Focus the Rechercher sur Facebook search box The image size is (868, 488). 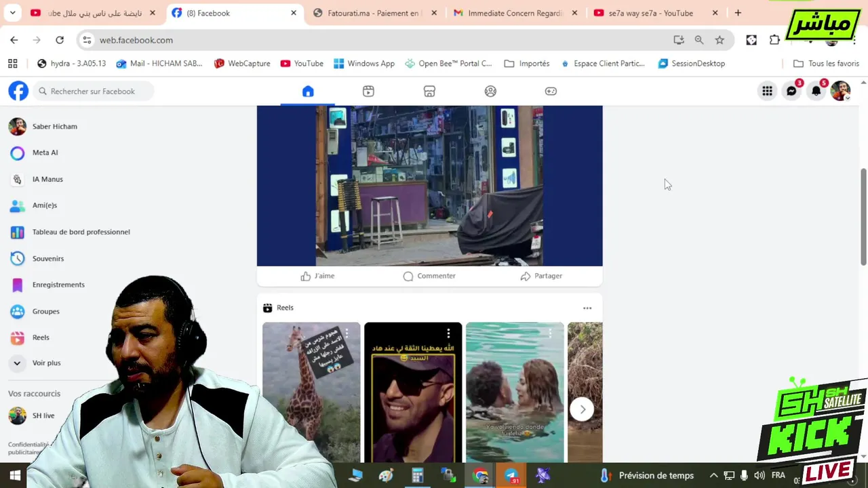(x=93, y=91)
